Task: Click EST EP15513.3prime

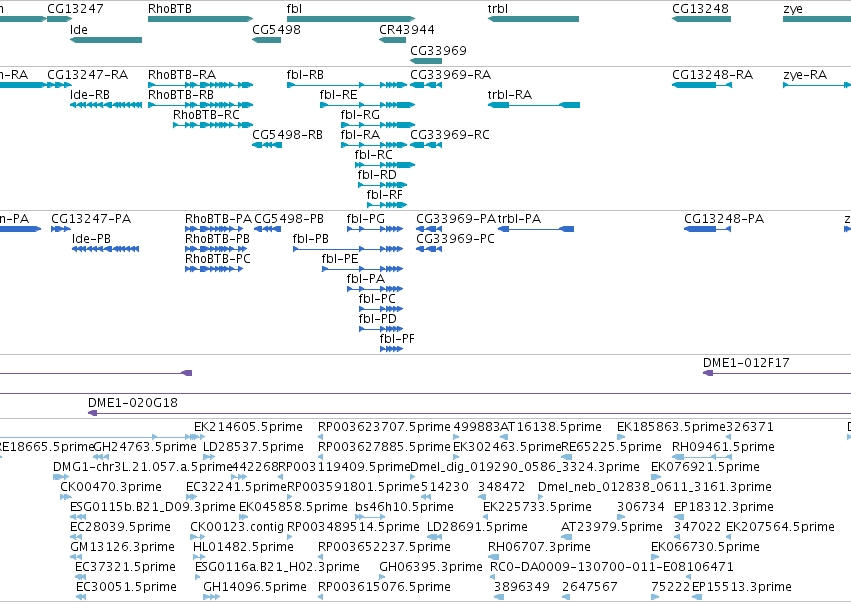Action: click(x=741, y=587)
